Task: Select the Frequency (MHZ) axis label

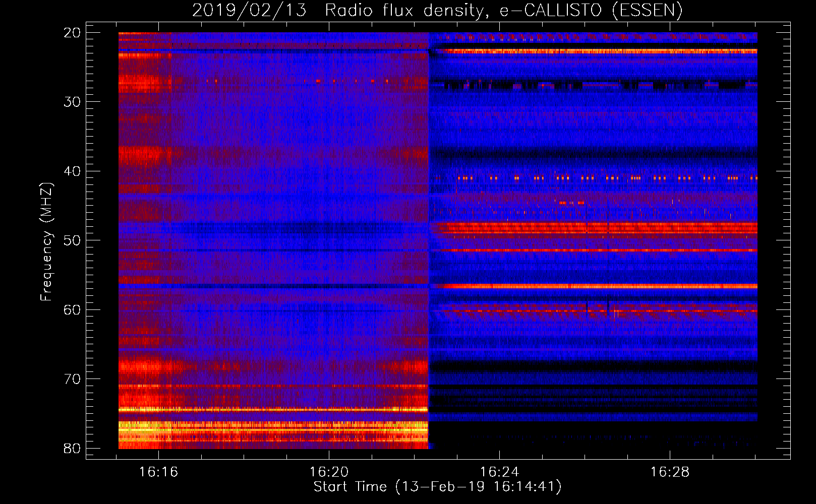Action: (x=46, y=242)
